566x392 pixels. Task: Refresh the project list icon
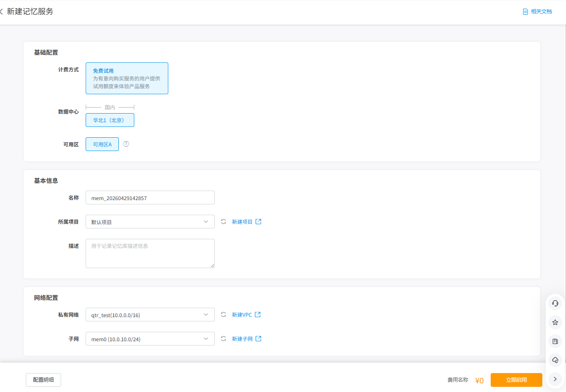223,222
